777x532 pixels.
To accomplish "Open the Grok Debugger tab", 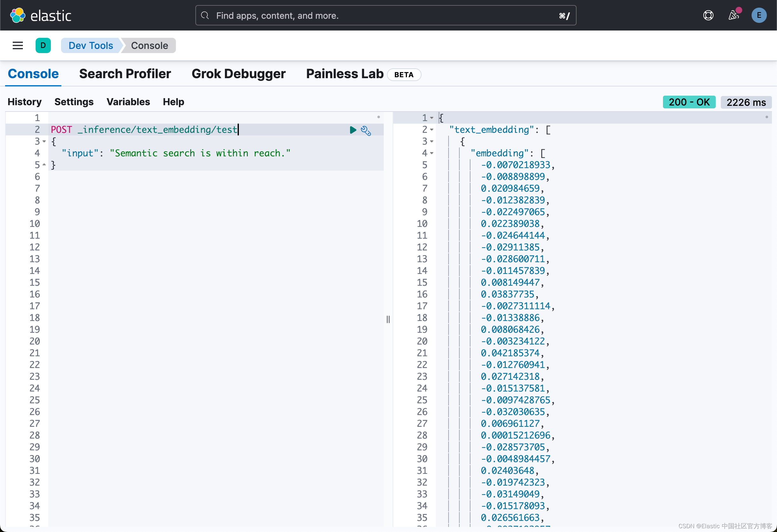I will (238, 73).
